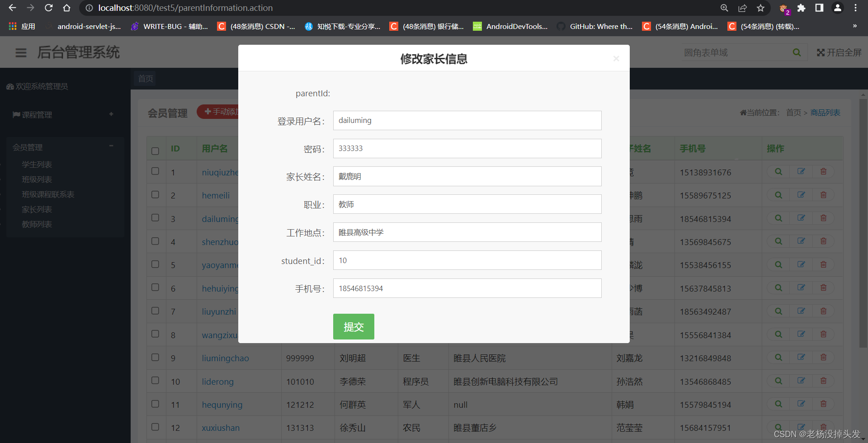Check the checkbox for row ID 1

[155, 171]
